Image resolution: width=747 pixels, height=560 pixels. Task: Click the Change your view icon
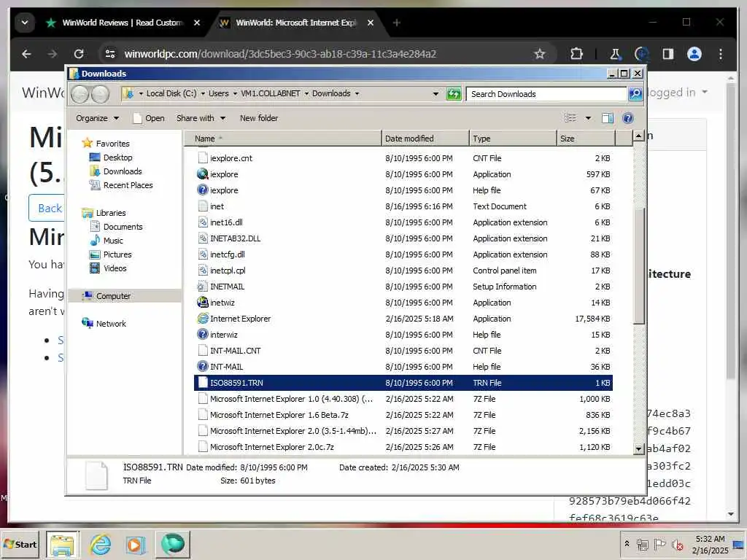click(x=570, y=118)
